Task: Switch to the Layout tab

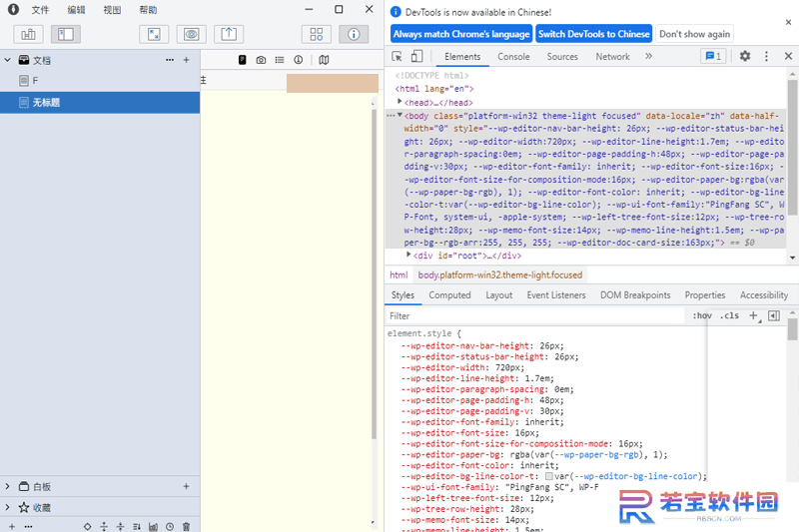Action: [498, 295]
